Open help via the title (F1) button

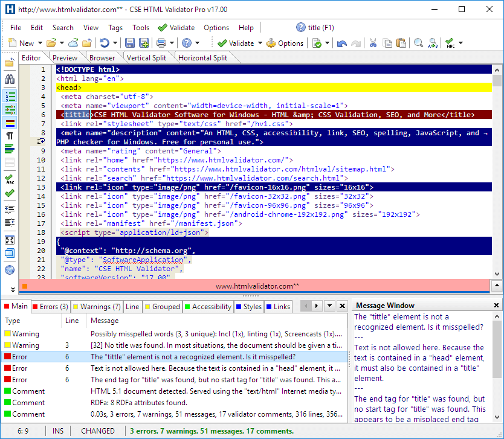click(317, 27)
